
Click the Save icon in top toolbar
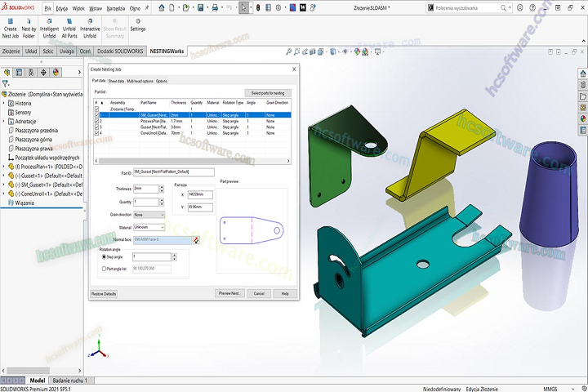pyautogui.click(x=201, y=7)
